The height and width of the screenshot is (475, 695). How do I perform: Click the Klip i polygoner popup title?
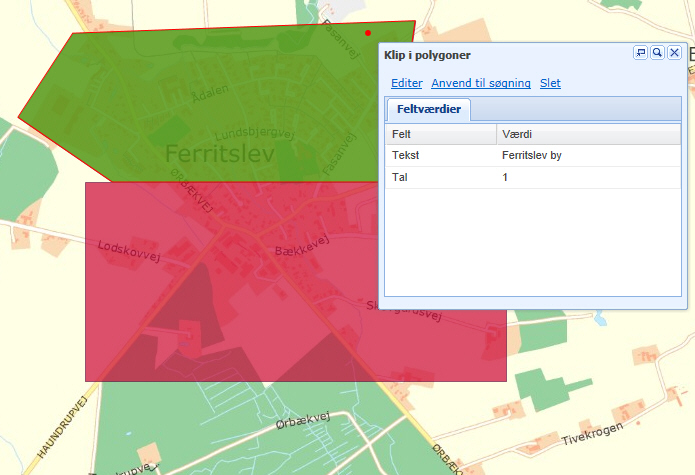click(427, 55)
